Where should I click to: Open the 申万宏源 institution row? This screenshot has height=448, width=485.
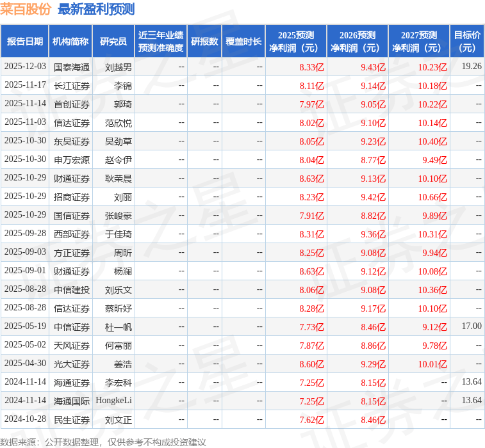click(72, 160)
